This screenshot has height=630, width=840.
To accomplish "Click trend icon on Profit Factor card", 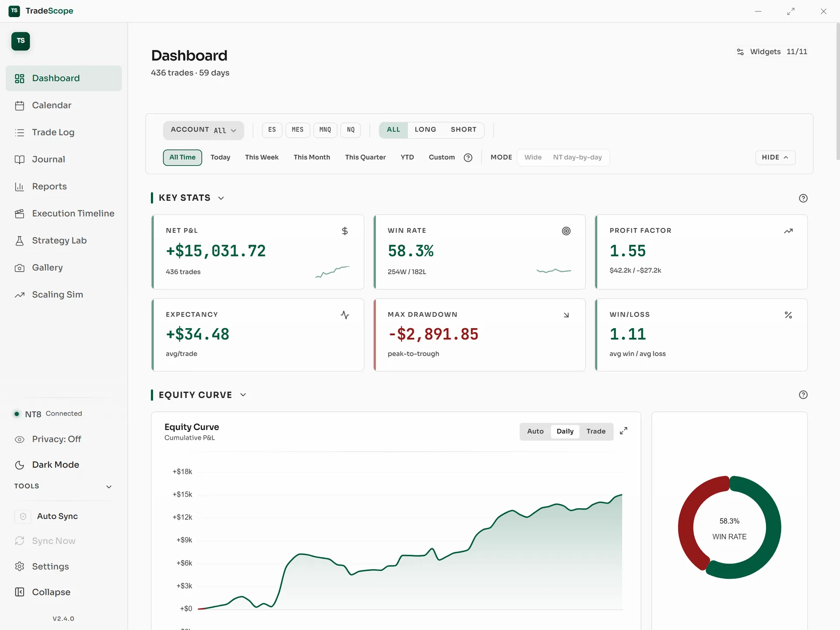I will [x=788, y=231].
